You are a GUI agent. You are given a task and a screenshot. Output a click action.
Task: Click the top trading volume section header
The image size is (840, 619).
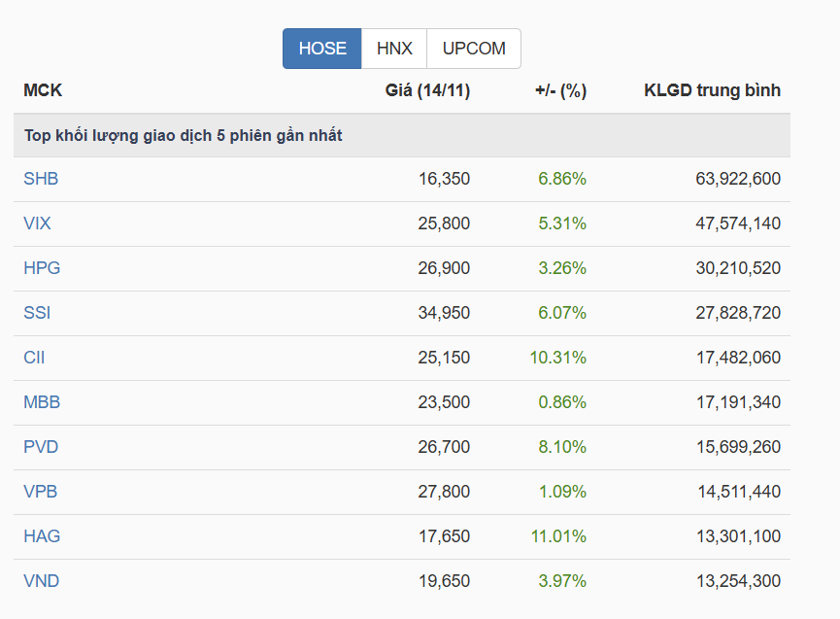[x=184, y=135]
